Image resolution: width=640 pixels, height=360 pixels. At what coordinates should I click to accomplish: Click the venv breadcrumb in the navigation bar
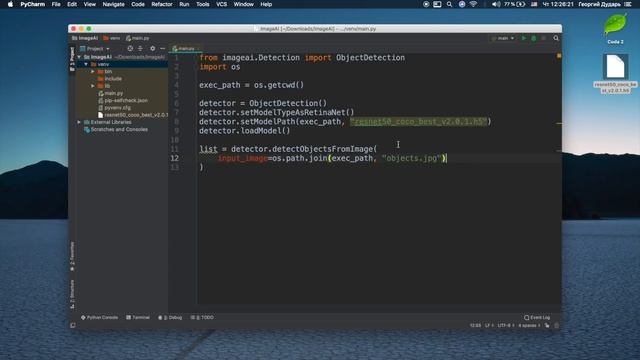pos(112,38)
